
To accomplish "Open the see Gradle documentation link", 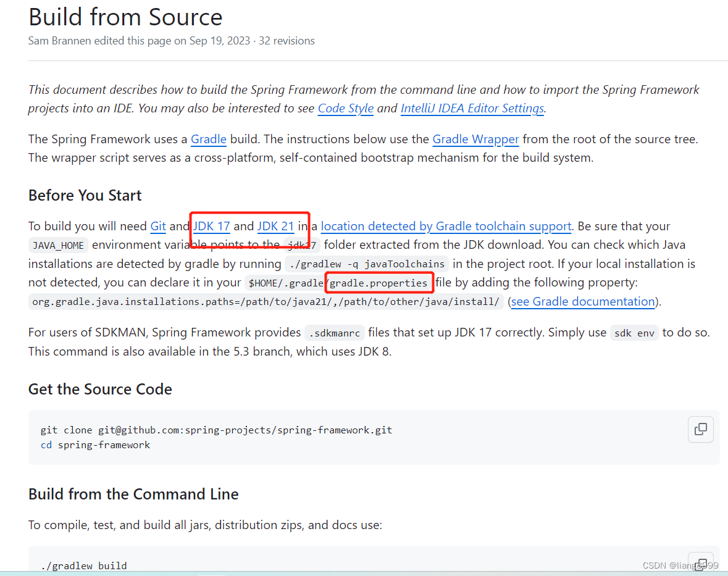I will pos(583,301).
